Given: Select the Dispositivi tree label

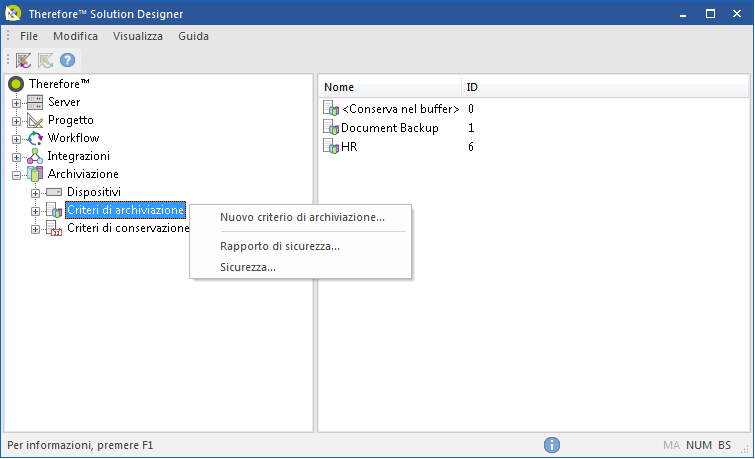Looking at the screenshot, I should click(94, 192).
